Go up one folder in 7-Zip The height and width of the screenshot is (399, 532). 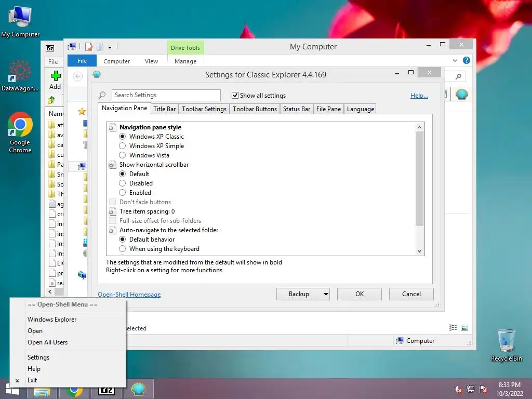tap(51, 100)
